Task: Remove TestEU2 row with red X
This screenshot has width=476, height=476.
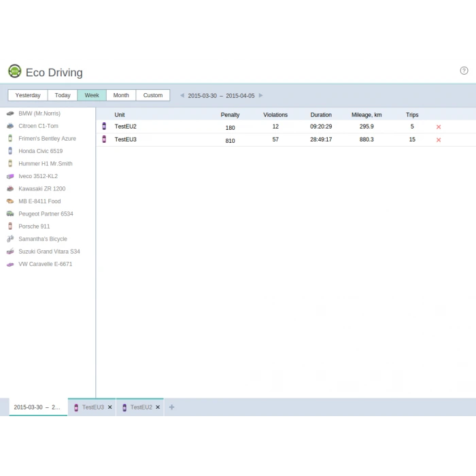Action: coord(438,127)
